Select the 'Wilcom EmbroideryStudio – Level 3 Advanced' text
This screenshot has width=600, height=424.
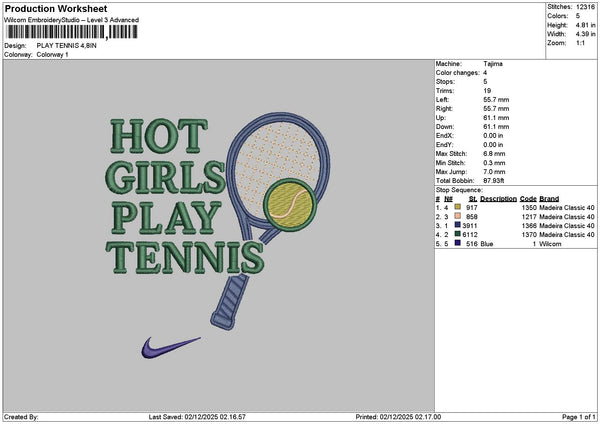(x=71, y=20)
